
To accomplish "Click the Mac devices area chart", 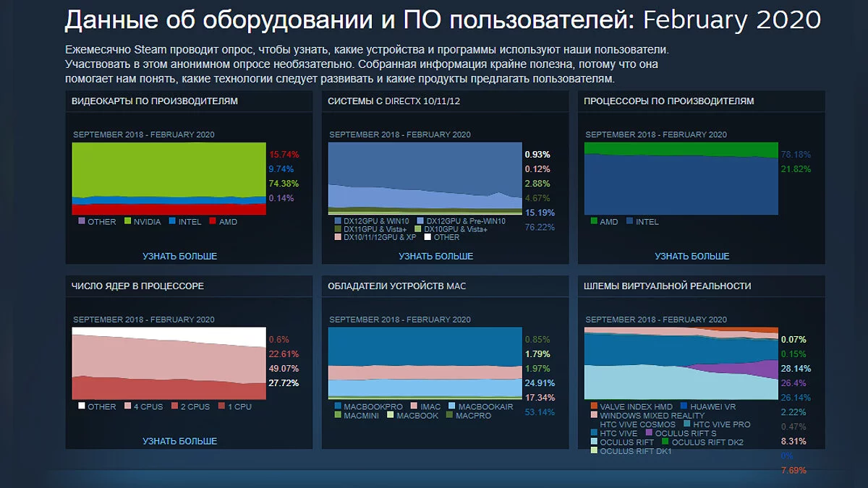I will [x=425, y=364].
